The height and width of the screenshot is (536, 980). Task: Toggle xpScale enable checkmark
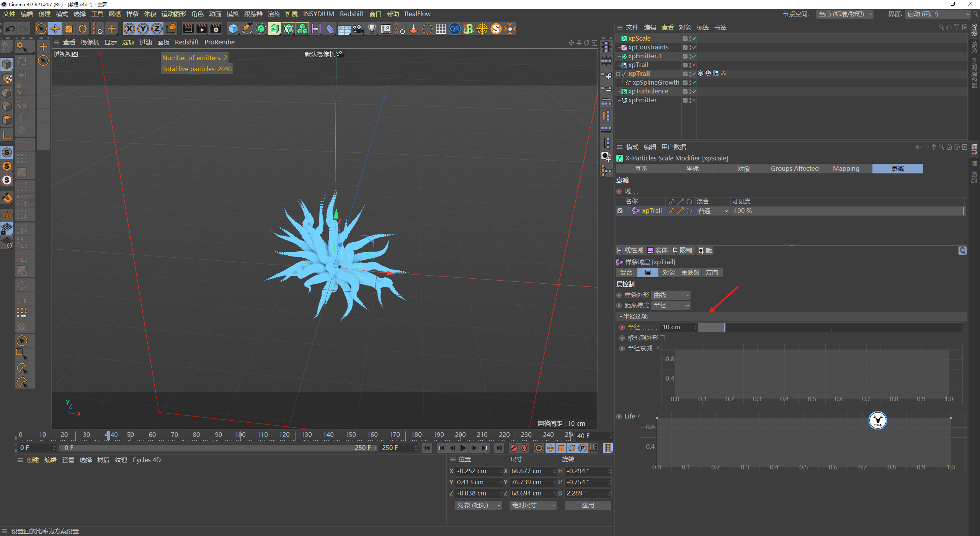click(x=694, y=39)
